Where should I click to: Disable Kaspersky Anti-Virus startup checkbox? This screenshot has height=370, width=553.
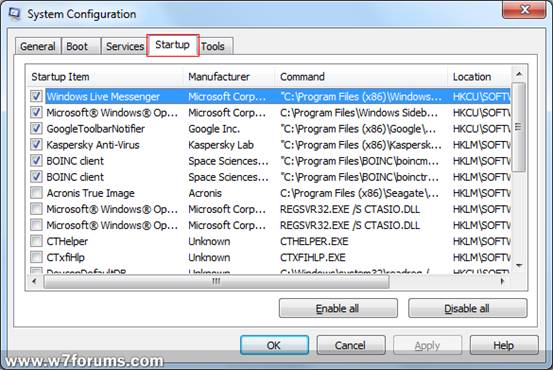(36, 144)
